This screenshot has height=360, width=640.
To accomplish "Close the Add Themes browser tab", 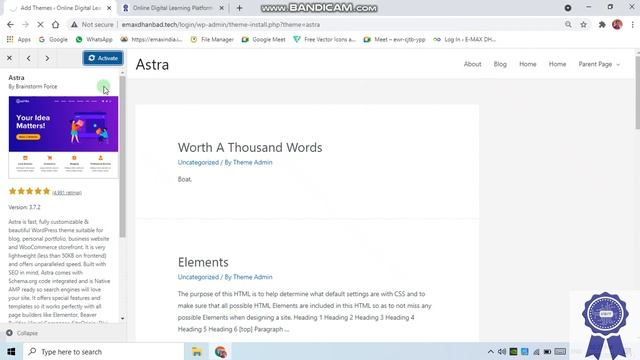I will point(109,8).
